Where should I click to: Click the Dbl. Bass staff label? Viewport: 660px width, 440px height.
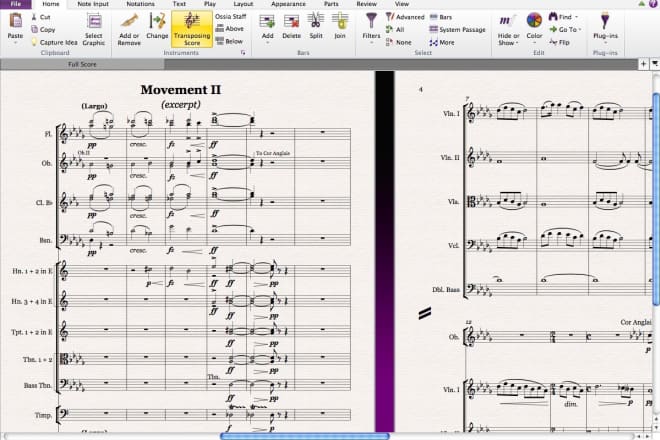446,290
